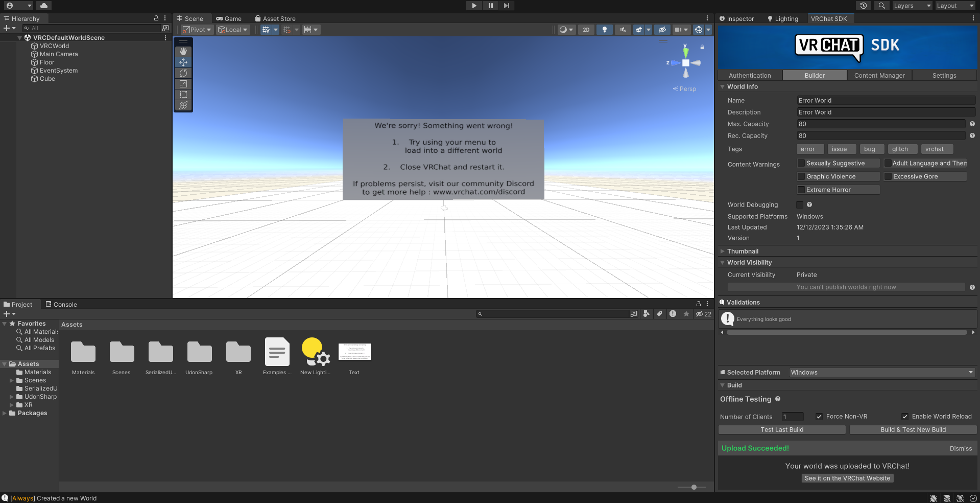Click Build & Test New Build button

(x=913, y=430)
